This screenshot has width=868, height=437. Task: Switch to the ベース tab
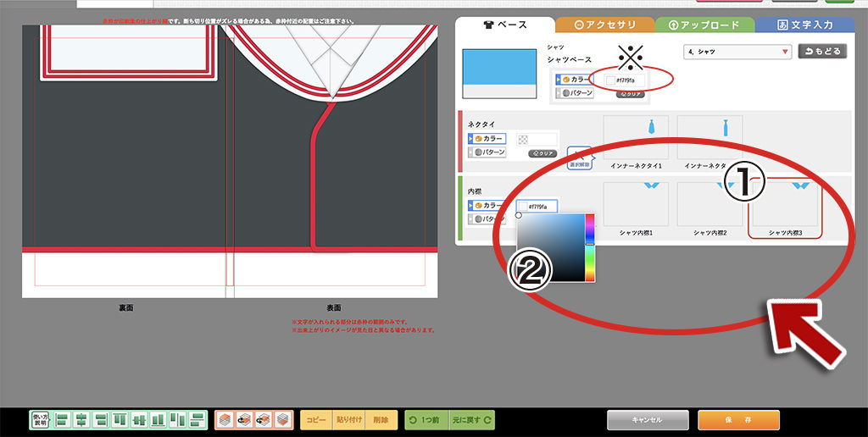tap(504, 25)
